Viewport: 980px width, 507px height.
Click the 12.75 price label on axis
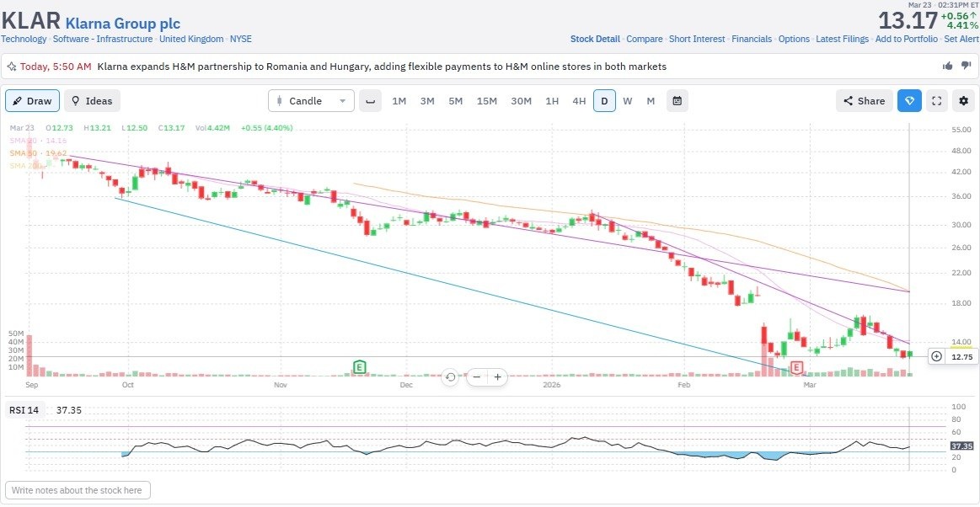(961, 356)
